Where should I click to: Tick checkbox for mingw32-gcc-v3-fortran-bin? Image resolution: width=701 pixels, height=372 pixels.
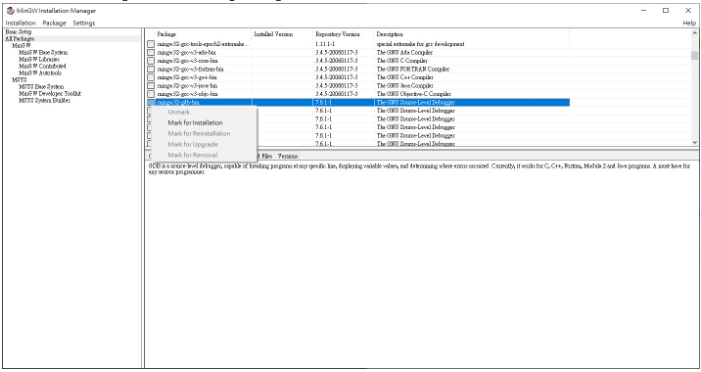[151, 69]
